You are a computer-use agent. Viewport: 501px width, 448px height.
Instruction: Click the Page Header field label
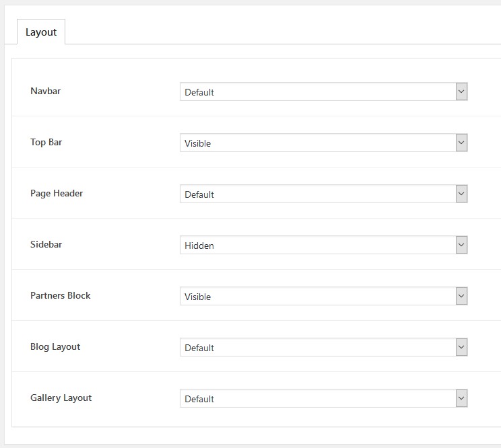tap(57, 193)
